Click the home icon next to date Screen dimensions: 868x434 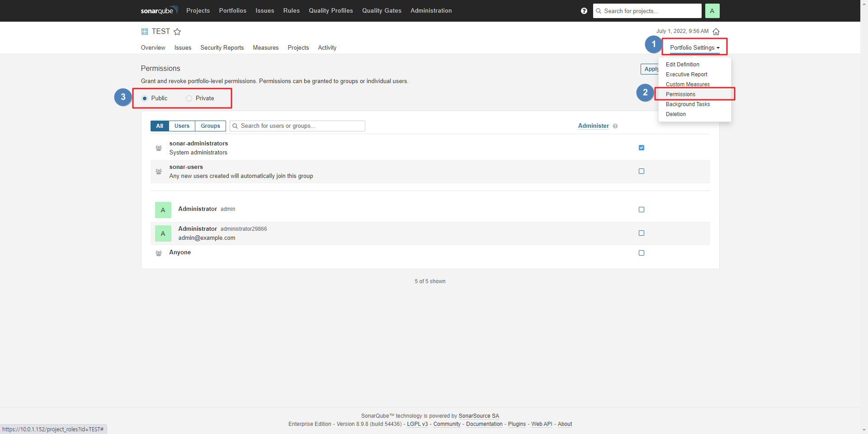point(716,32)
